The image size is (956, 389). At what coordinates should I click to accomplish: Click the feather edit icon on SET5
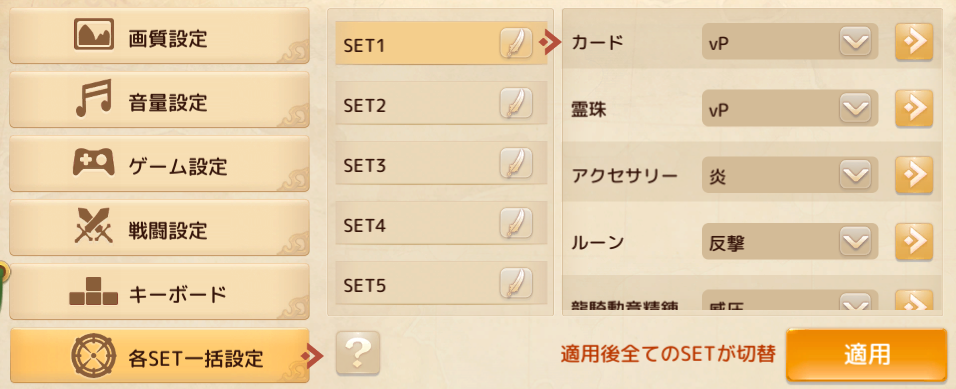coord(516,284)
